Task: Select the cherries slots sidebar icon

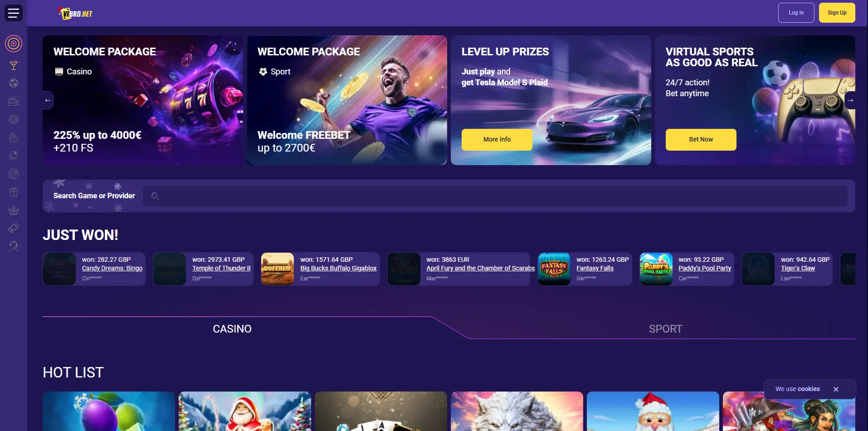Action: [x=14, y=137]
